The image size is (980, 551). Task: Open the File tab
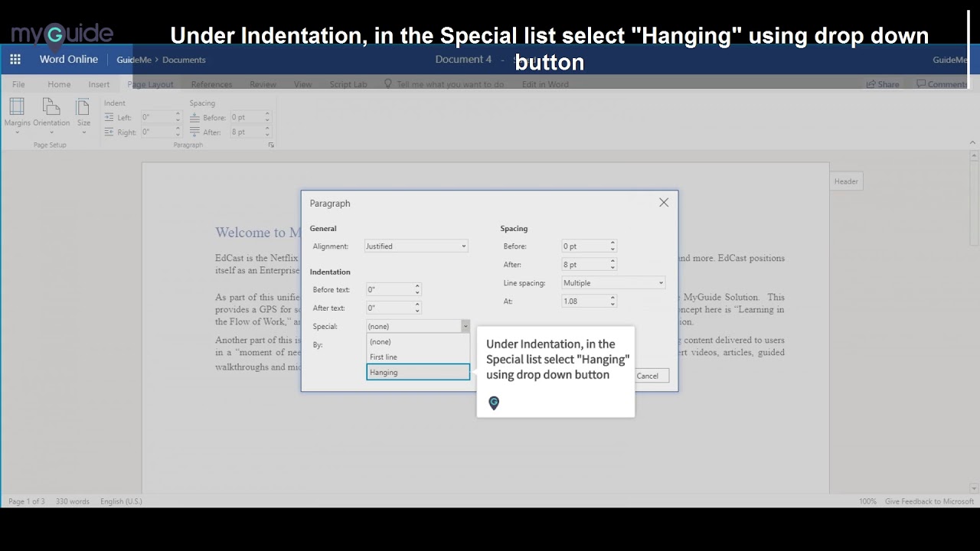(18, 84)
